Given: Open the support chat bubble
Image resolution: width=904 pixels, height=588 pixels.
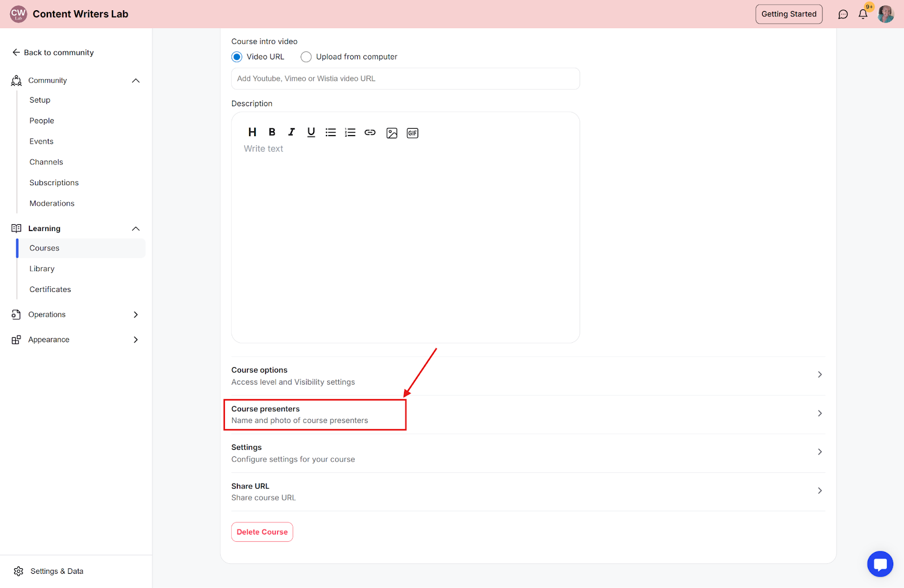Looking at the screenshot, I should 880,564.
